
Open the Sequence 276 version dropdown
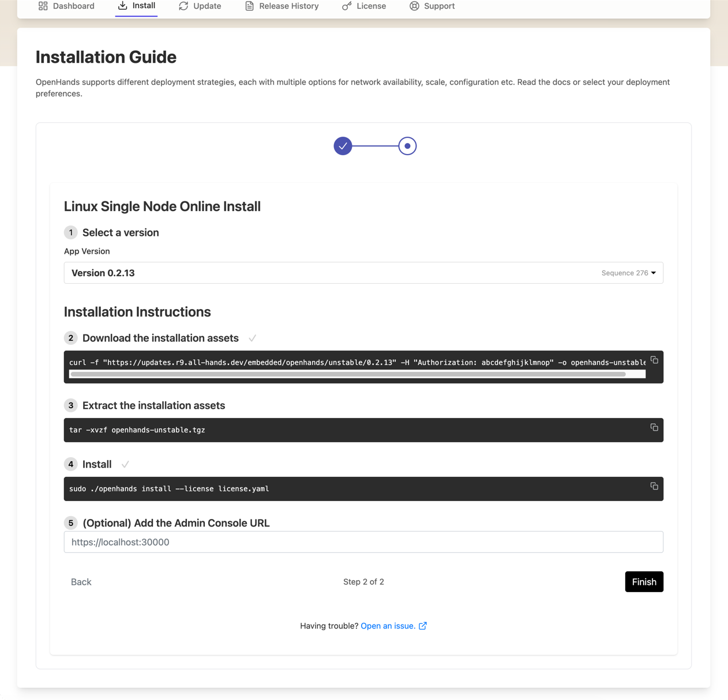628,273
